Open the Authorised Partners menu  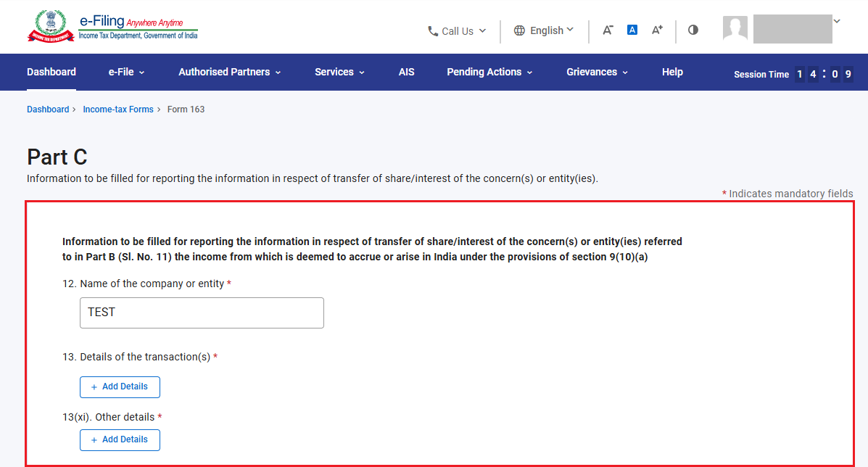(230, 72)
